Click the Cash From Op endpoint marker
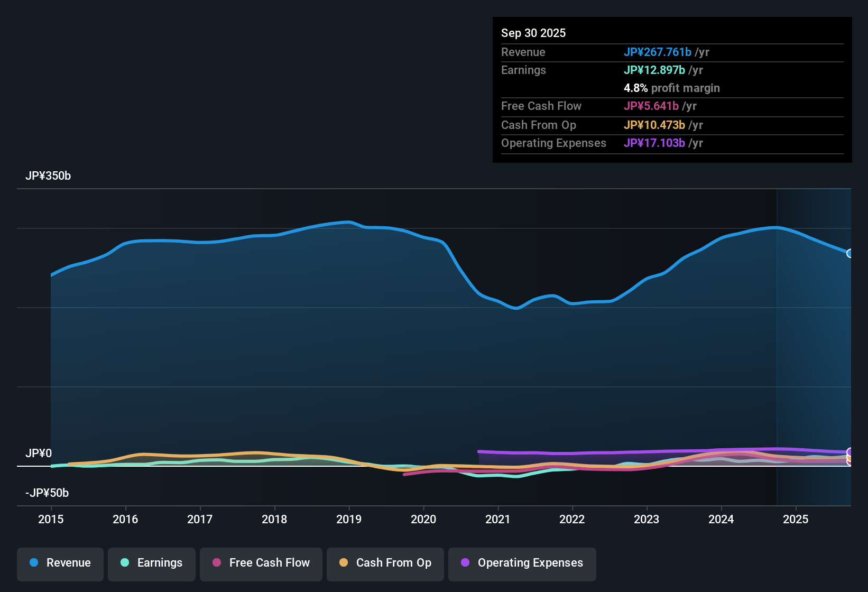This screenshot has height=592, width=868. [x=850, y=459]
